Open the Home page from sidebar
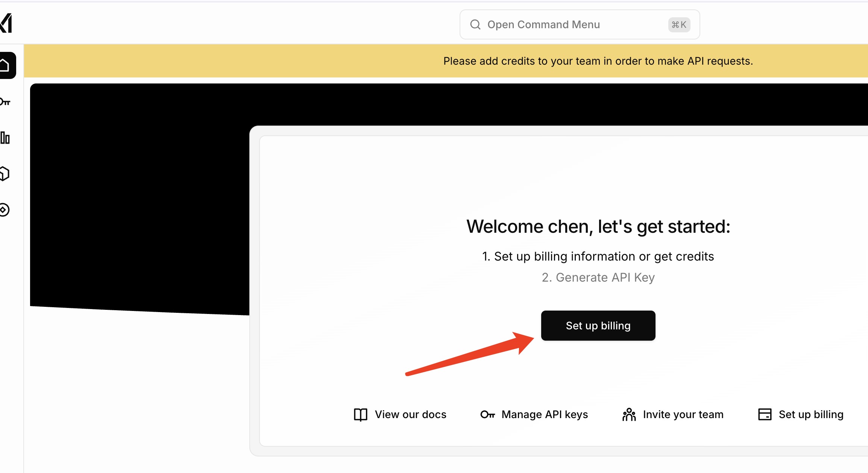868x473 pixels. (8, 65)
